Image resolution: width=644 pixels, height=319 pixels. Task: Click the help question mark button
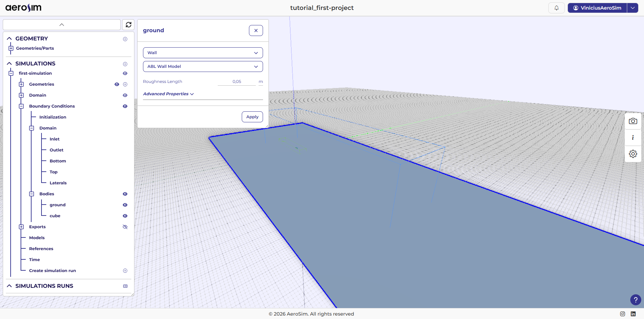tap(635, 300)
